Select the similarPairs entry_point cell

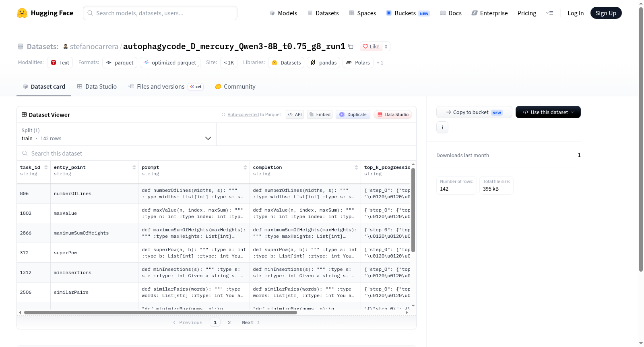(x=95, y=292)
